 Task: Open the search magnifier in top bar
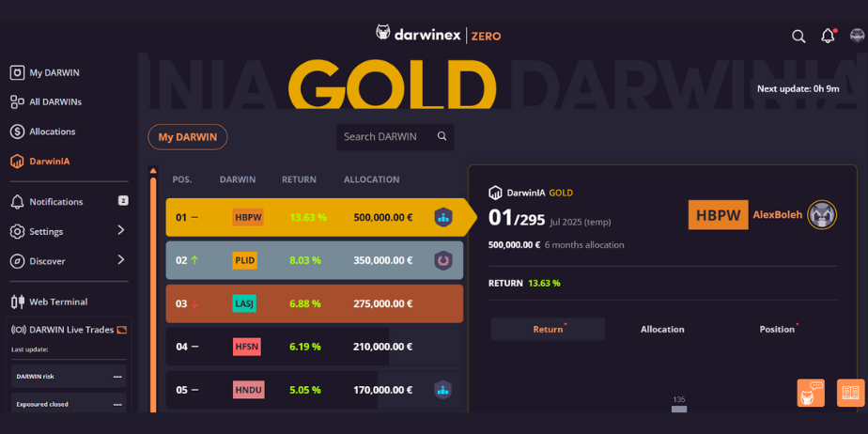[798, 37]
